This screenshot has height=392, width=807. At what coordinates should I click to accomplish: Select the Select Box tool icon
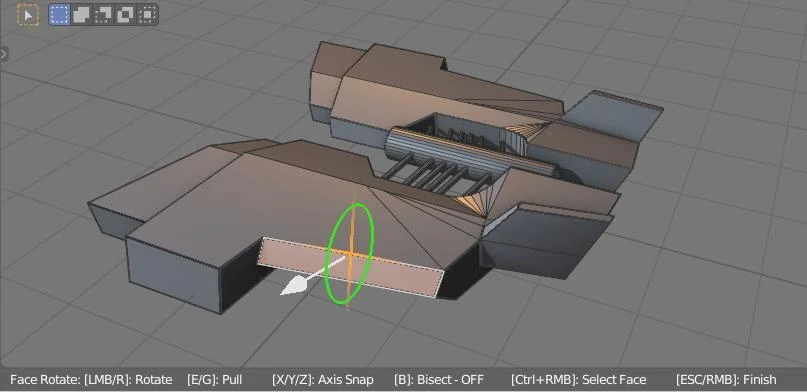tap(28, 15)
